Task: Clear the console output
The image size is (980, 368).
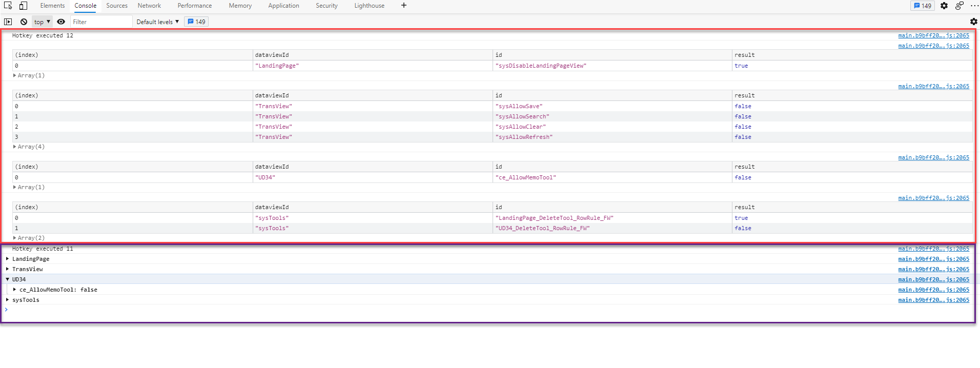Action: point(24,22)
